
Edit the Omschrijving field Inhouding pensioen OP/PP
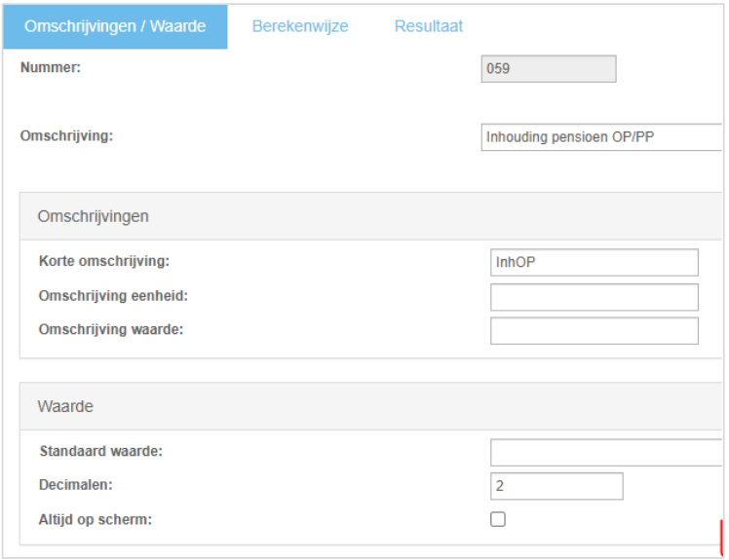(x=601, y=137)
